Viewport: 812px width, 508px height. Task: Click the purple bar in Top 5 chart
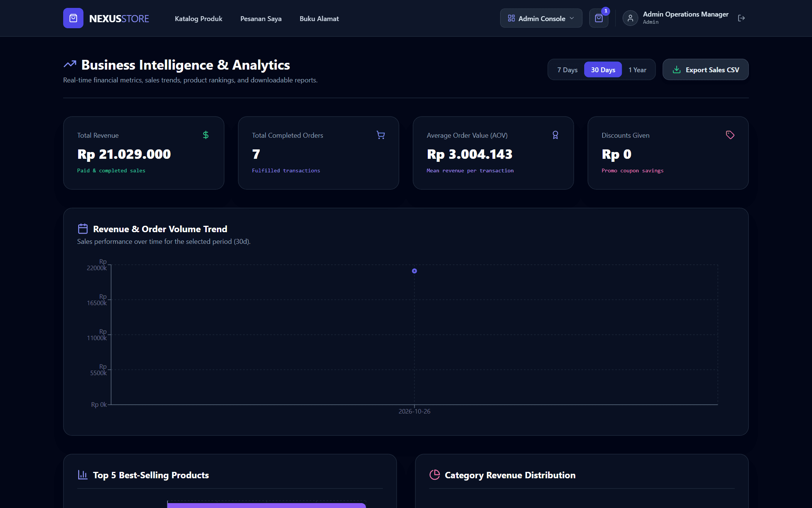pyautogui.click(x=267, y=505)
